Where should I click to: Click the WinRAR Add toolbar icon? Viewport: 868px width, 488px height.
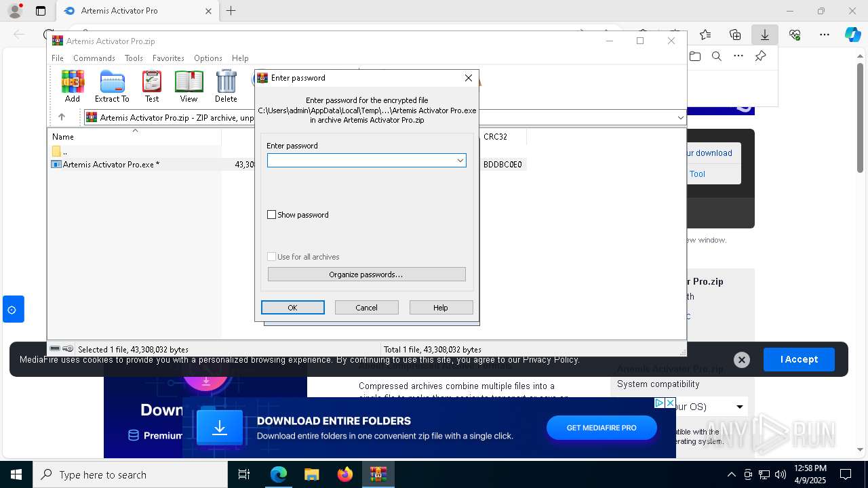(73, 86)
